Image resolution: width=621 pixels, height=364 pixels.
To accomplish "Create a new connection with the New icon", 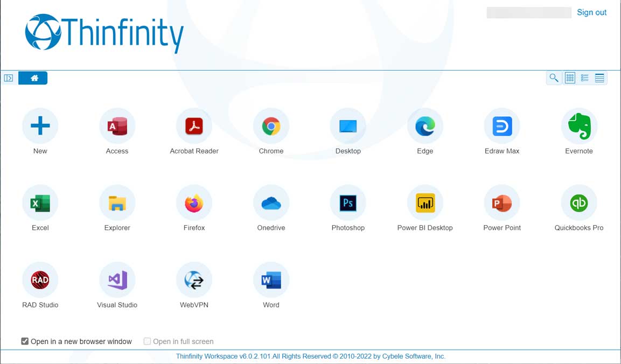I will (40, 126).
